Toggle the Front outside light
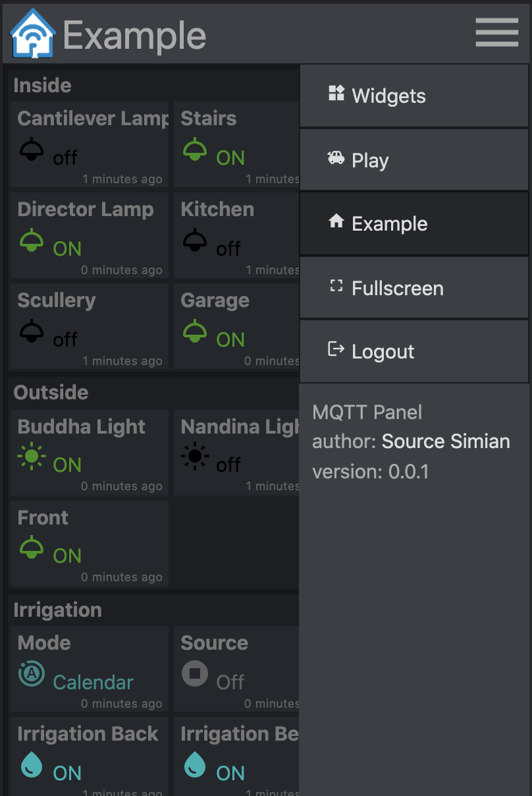This screenshot has width=532, height=796. [32, 548]
